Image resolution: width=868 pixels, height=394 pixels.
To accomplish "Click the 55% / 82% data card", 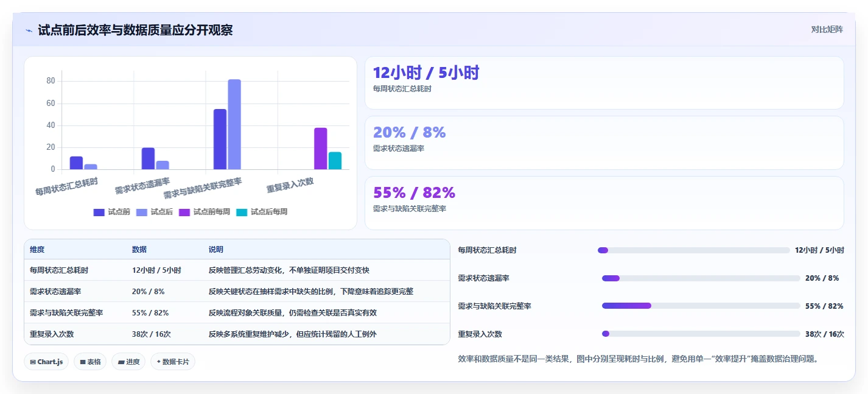I will coord(604,203).
